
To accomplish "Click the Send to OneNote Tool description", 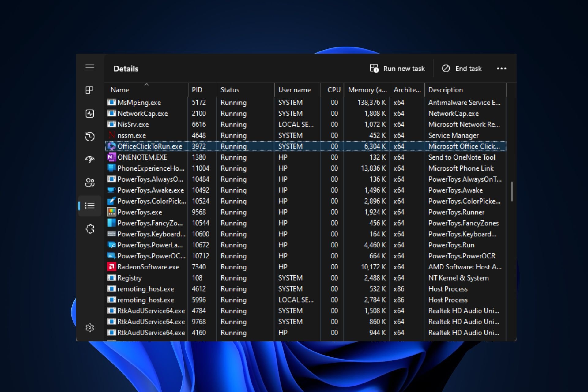I will click(462, 157).
